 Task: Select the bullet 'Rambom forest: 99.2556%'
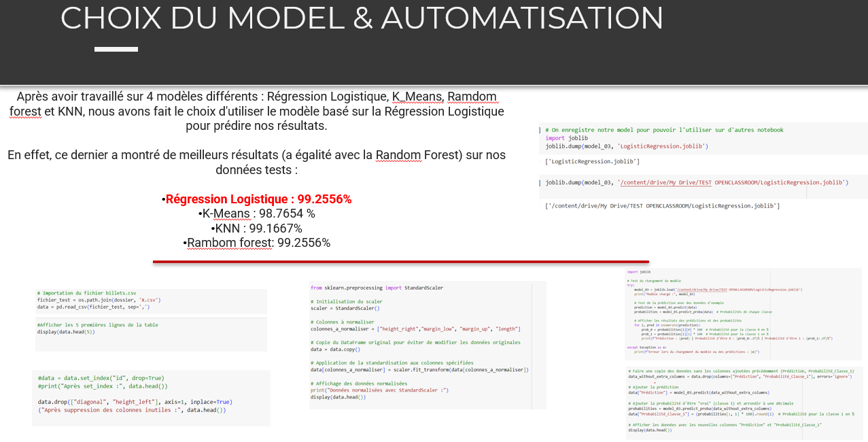(x=257, y=243)
